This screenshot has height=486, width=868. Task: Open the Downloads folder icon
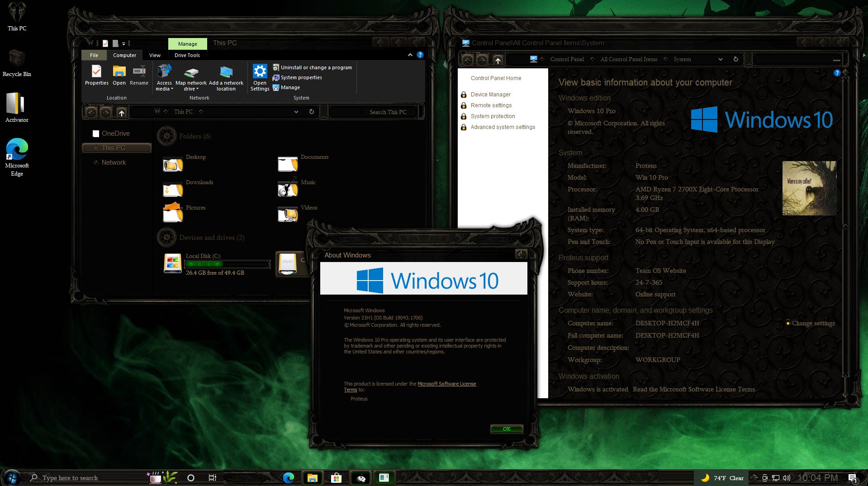point(173,189)
